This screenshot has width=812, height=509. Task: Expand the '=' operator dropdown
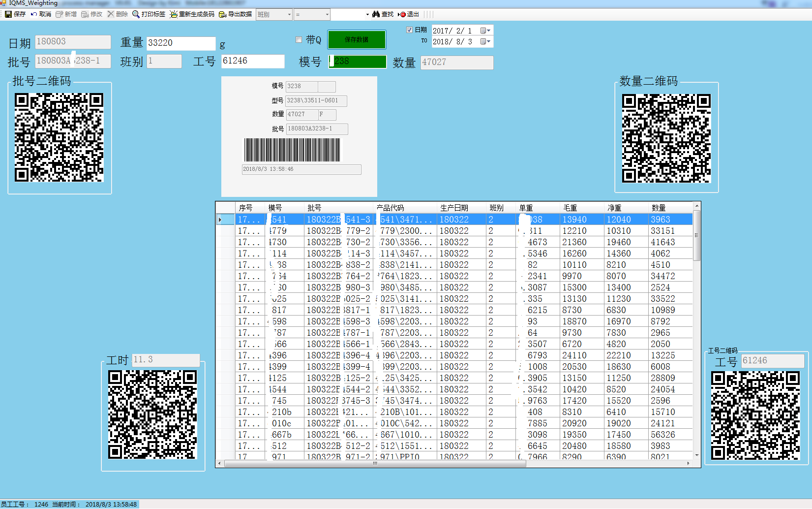pos(327,14)
